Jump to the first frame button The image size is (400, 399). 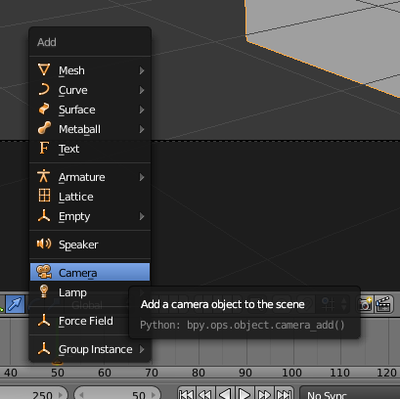(186, 393)
